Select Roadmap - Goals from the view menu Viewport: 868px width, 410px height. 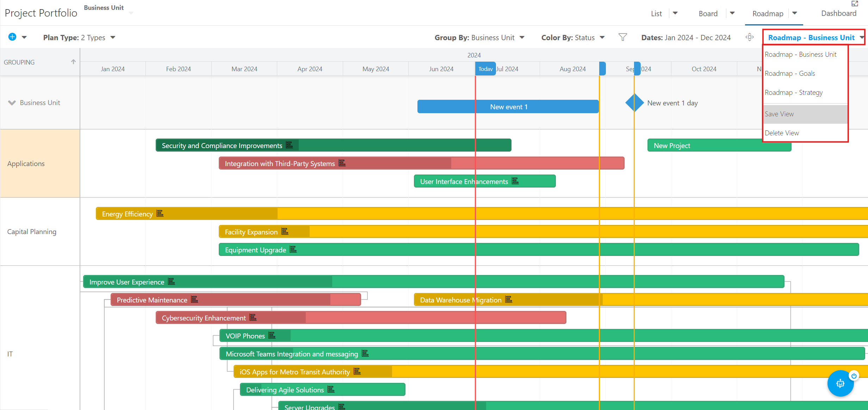coord(790,73)
